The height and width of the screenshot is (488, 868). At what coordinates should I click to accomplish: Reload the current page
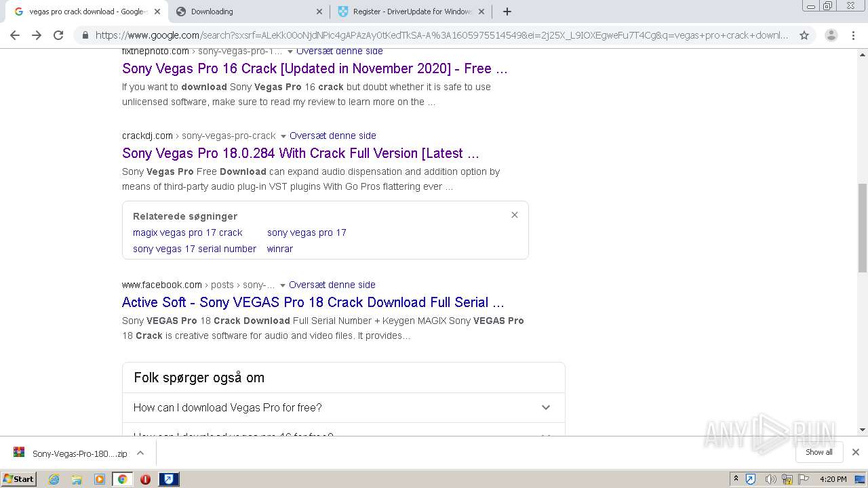58,35
